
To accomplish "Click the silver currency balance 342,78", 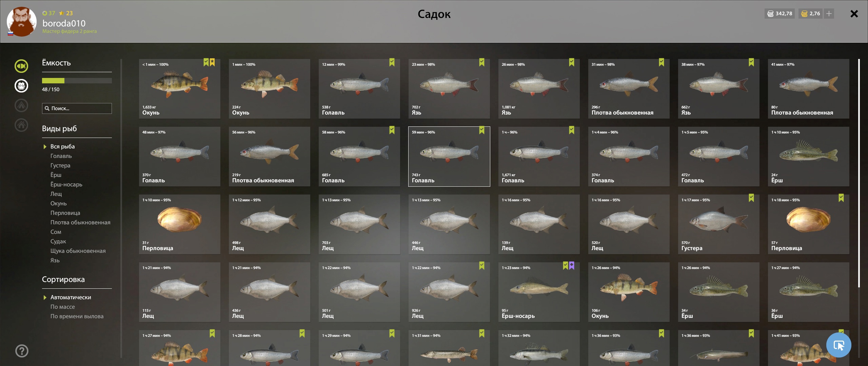I will [780, 14].
